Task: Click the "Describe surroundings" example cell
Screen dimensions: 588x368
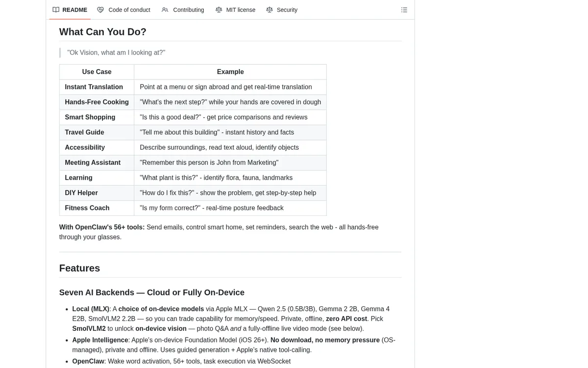Action: point(230,147)
